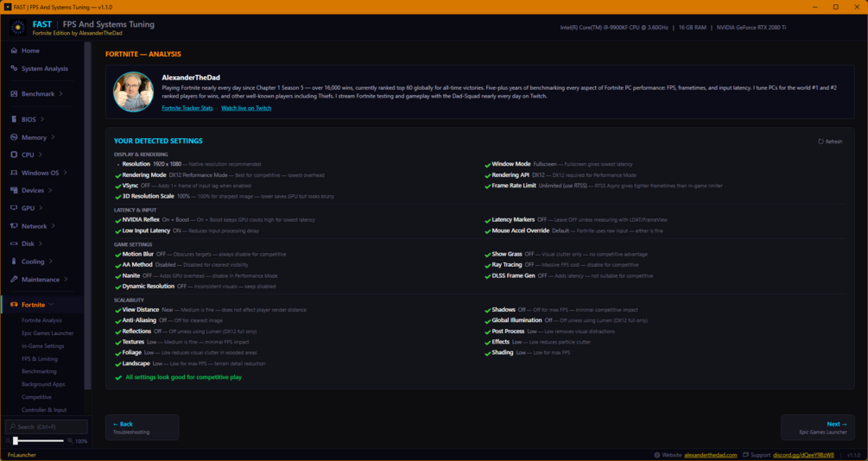The width and height of the screenshot is (868, 461).
Task: Click the Network sidebar icon
Action: [x=14, y=226]
